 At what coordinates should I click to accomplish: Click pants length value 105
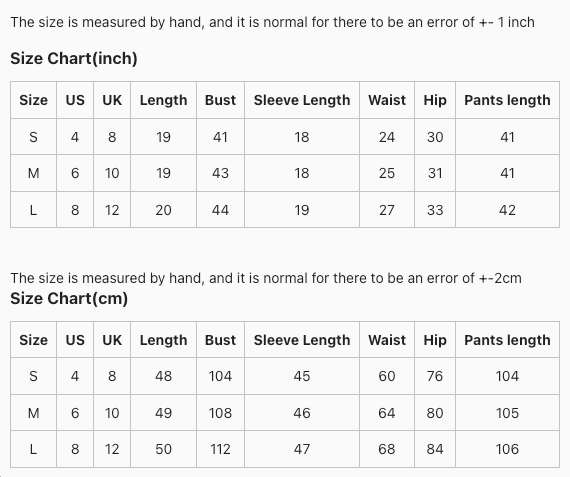[x=507, y=413]
